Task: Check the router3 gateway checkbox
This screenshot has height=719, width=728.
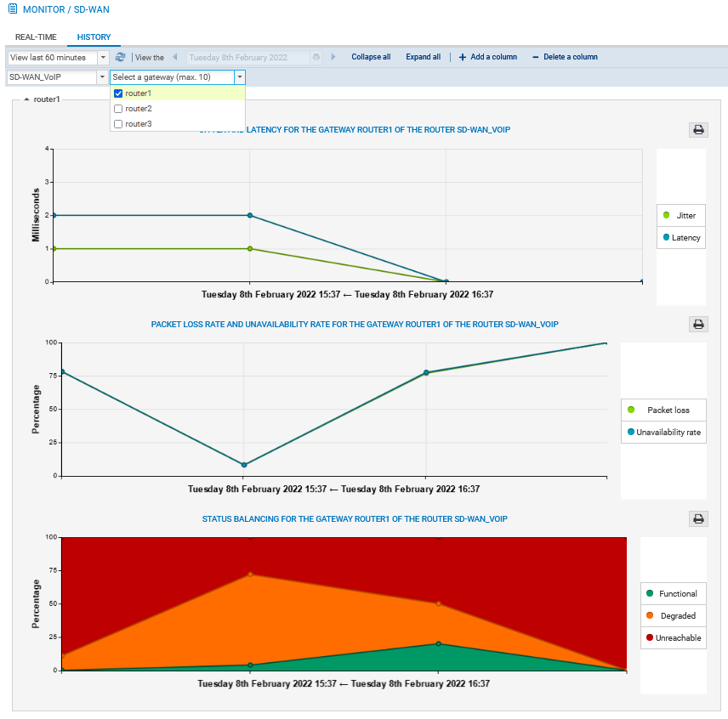Action: point(118,124)
